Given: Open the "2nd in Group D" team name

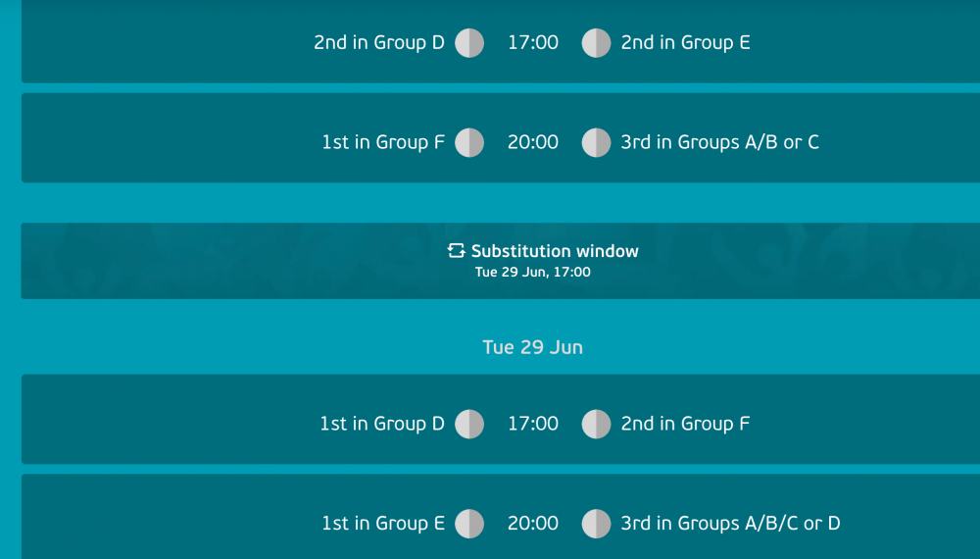Looking at the screenshot, I should click(x=378, y=43).
